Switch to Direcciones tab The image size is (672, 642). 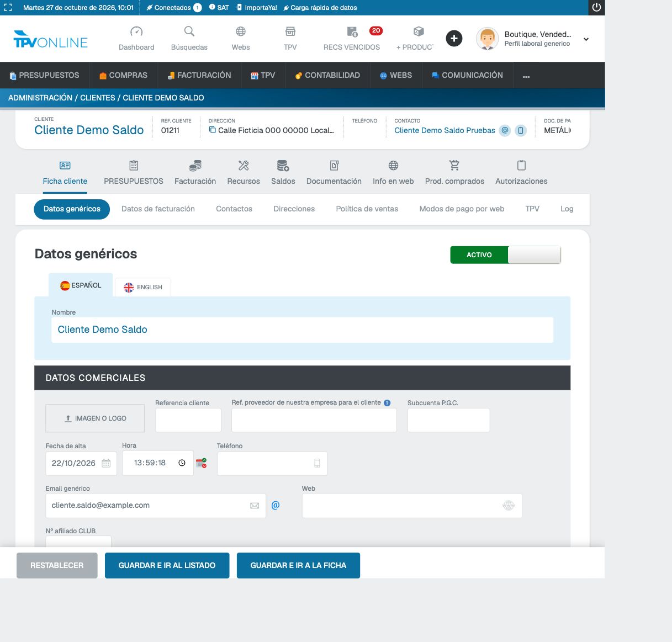tap(294, 209)
